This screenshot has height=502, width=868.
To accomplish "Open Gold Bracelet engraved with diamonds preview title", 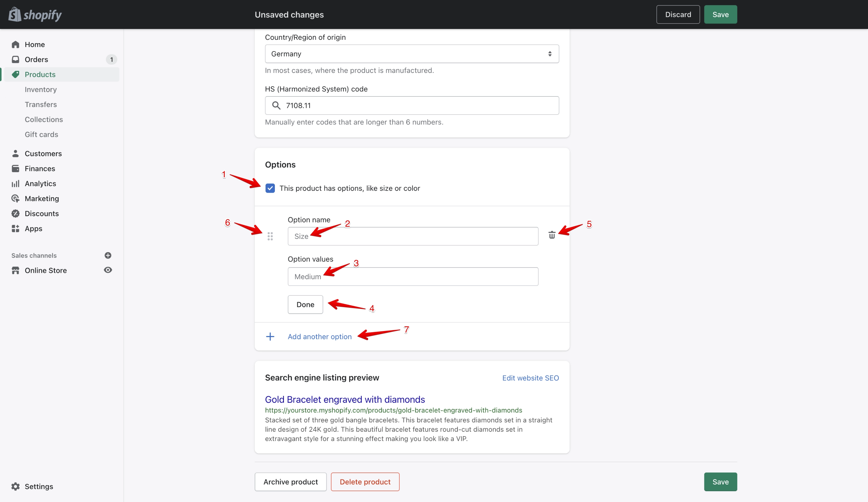I will (345, 399).
